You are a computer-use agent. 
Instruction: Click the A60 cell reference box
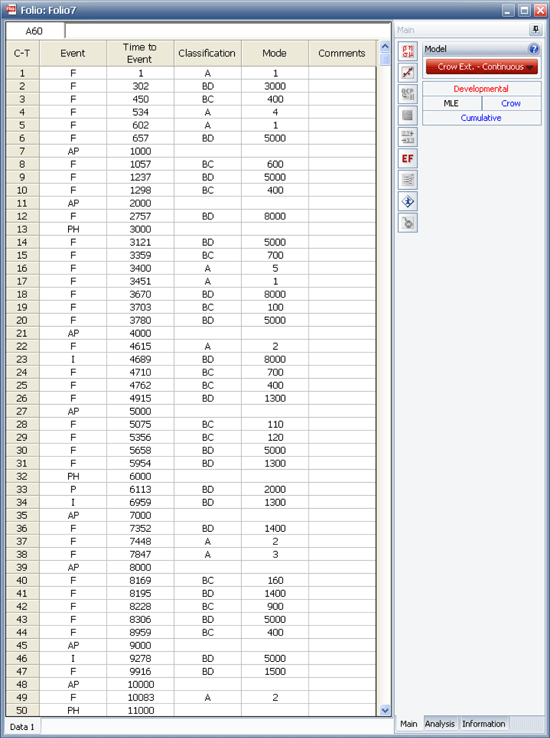(x=34, y=31)
